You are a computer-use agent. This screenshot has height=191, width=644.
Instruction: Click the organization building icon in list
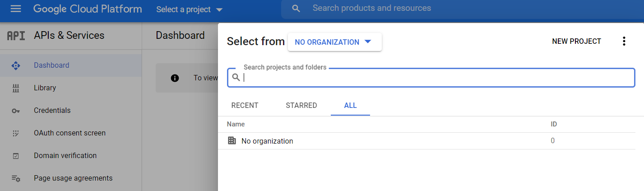tap(232, 141)
